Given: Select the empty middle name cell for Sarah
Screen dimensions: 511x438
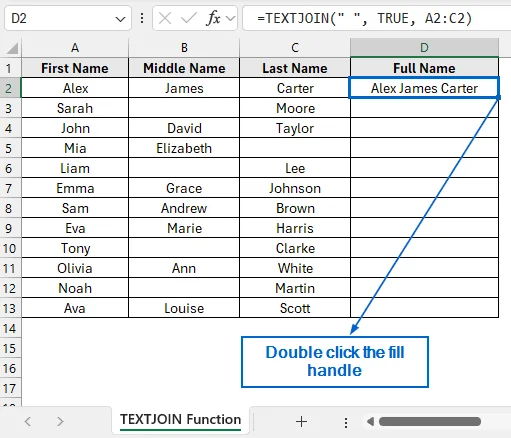Looking at the screenshot, I should pyautogui.click(x=184, y=108).
